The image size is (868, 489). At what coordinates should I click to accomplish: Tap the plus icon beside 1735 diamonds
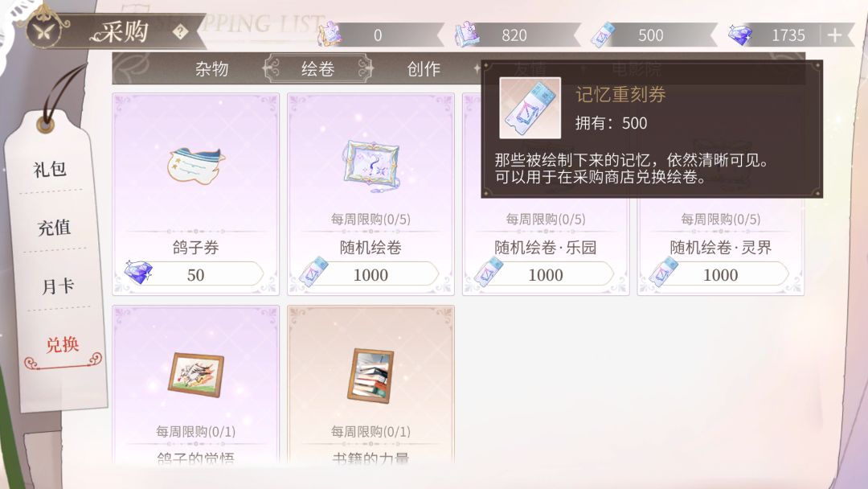point(834,35)
